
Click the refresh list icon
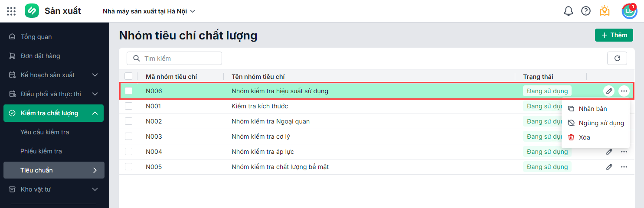(617, 58)
